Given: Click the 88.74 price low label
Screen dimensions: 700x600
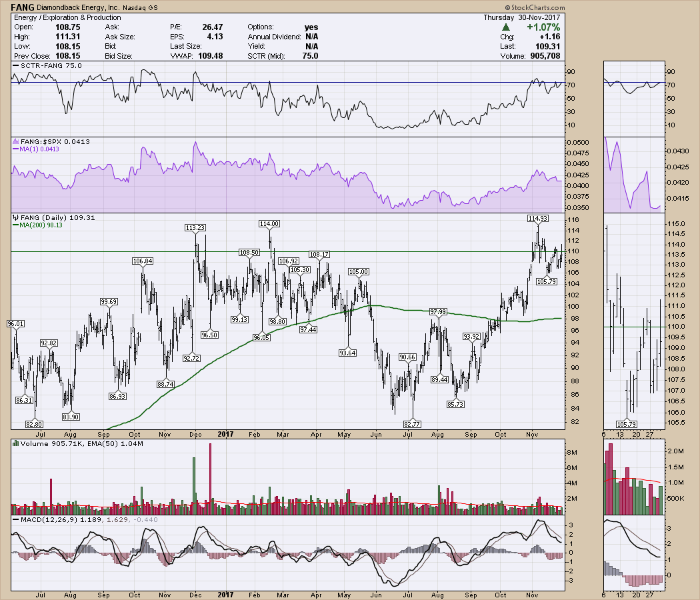Looking at the screenshot, I should 165,384.
